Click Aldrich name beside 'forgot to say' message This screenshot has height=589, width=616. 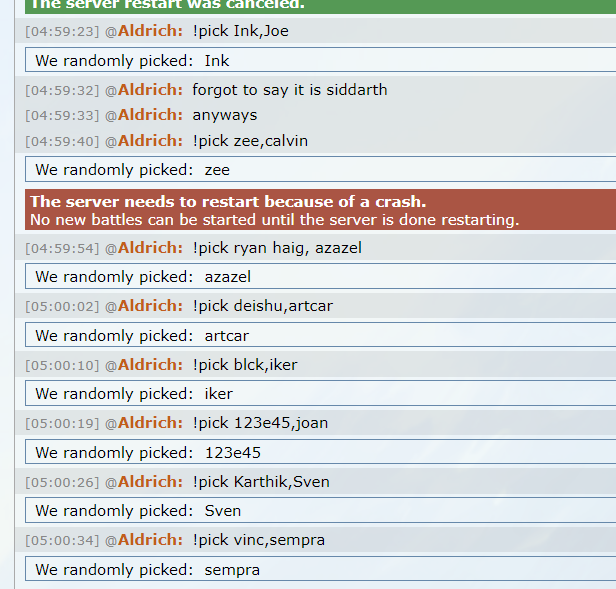(150, 90)
